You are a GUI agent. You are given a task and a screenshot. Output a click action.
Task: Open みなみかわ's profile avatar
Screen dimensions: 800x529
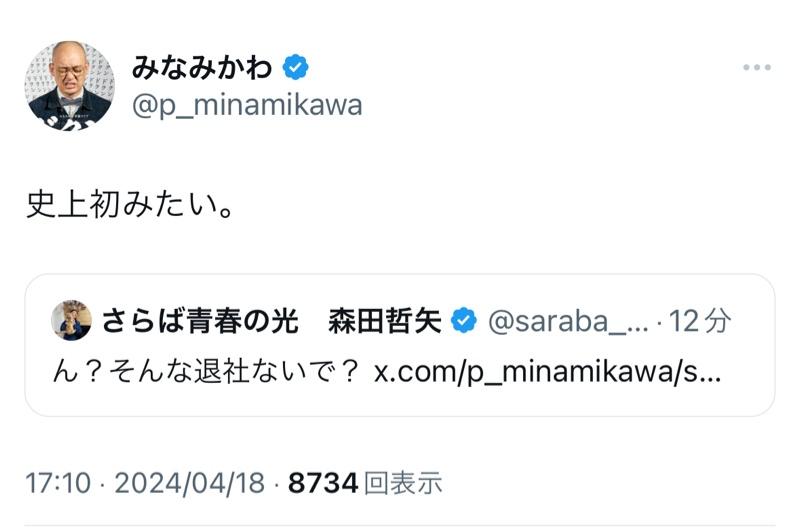69,87
